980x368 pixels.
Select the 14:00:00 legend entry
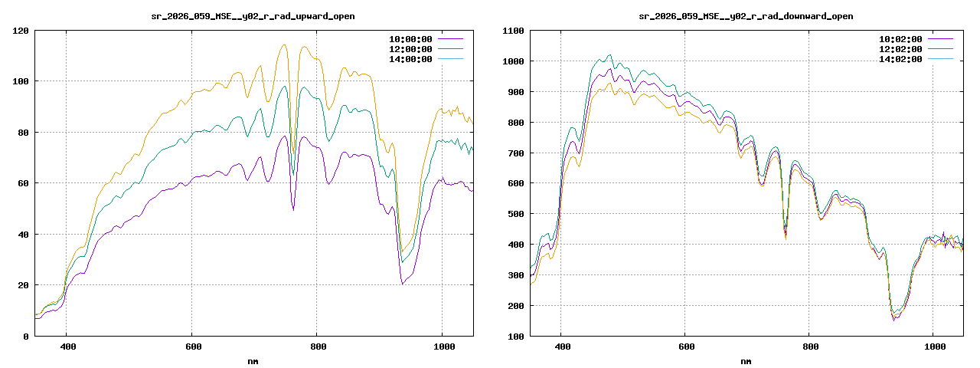tap(409, 59)
